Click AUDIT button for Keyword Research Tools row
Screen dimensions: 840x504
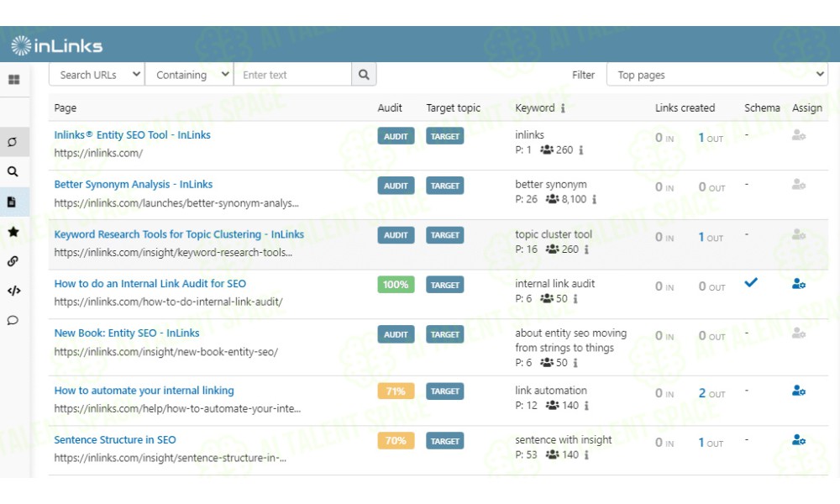[x=396, y=235]
